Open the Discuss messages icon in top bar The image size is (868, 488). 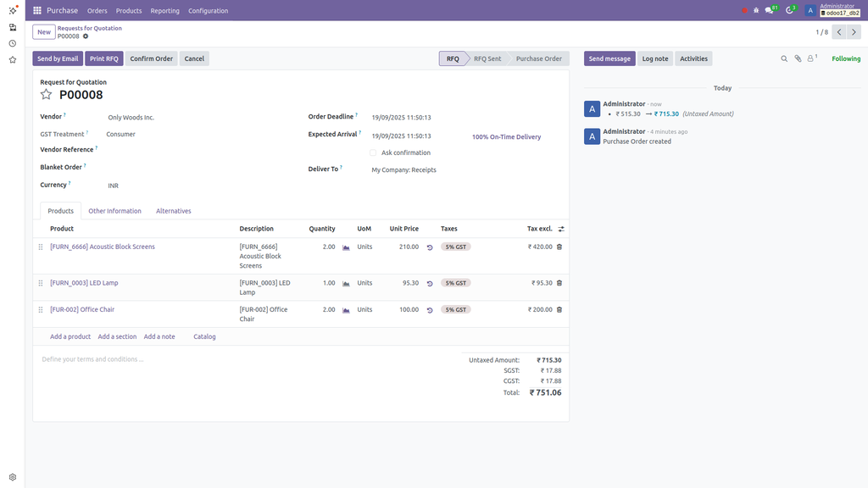(770, 10)
